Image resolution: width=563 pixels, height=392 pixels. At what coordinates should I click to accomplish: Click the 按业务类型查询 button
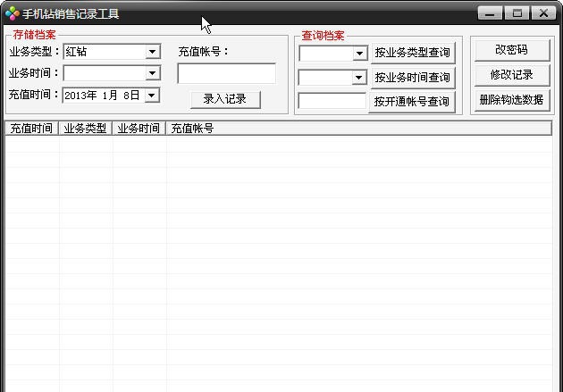(x=413, y=53)
